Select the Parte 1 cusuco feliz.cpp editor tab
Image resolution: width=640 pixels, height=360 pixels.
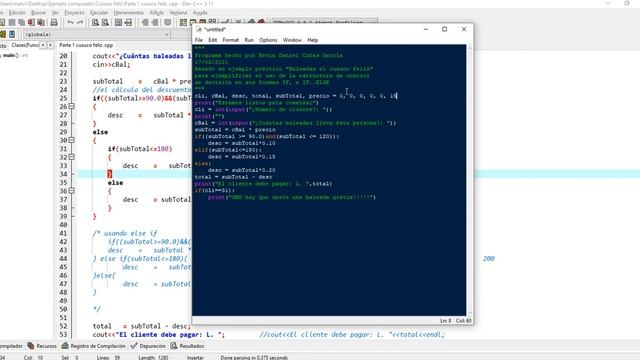pos(86,45)
